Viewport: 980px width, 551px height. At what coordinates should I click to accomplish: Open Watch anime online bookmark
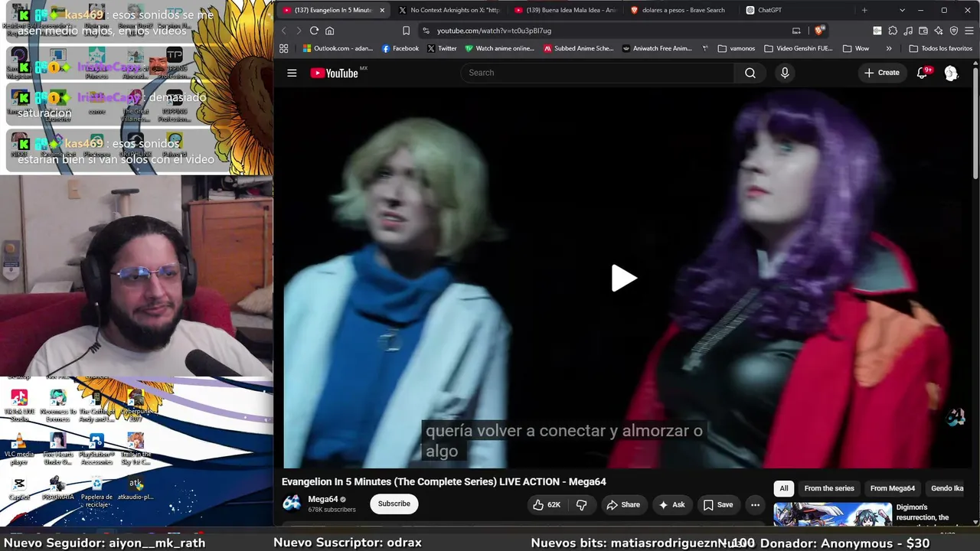tap(499, 48)
